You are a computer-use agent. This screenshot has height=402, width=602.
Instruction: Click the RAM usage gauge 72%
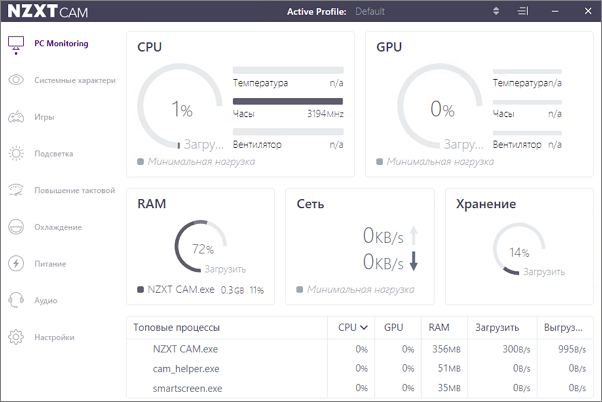click(x=201, y=246)
